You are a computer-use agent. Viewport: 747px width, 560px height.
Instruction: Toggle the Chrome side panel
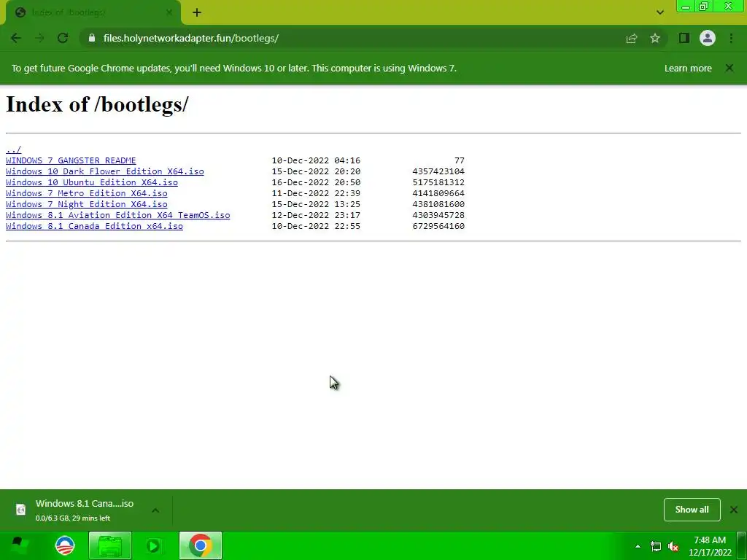(684, 38)
